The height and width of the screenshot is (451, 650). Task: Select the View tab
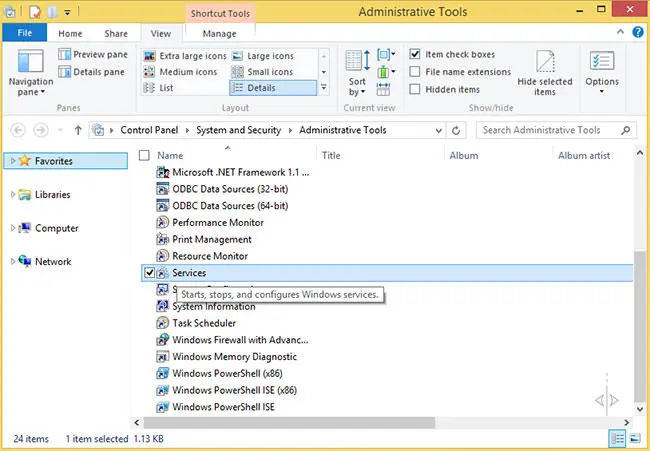click(x=161, y=34)
